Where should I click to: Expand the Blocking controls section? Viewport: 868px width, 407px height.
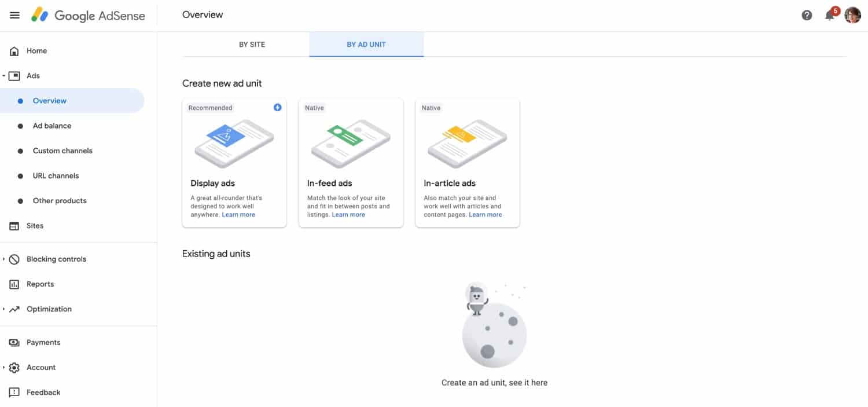tap(5, 259)
